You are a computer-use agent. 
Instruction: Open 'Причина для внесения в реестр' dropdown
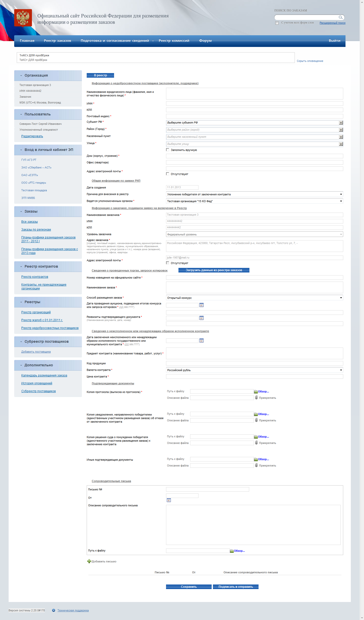(254, 194)
